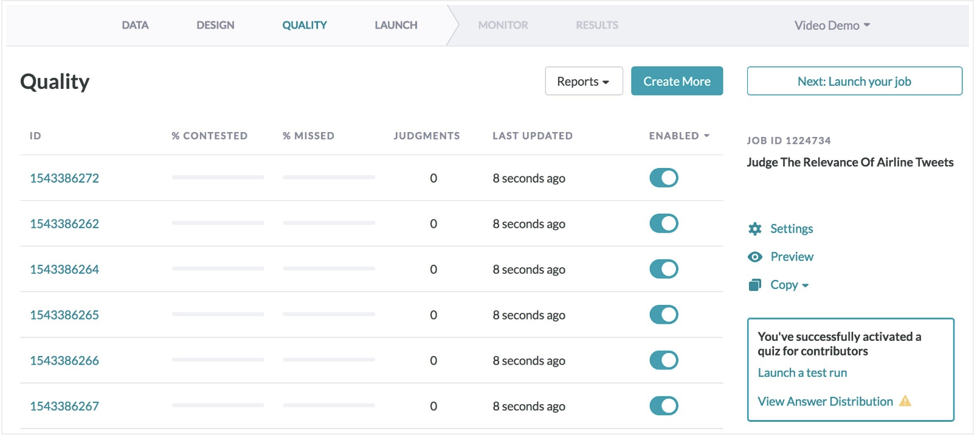Open the Copy dropdown menu
This screenshot has height=437, width=980.
[x=789, y=285]
